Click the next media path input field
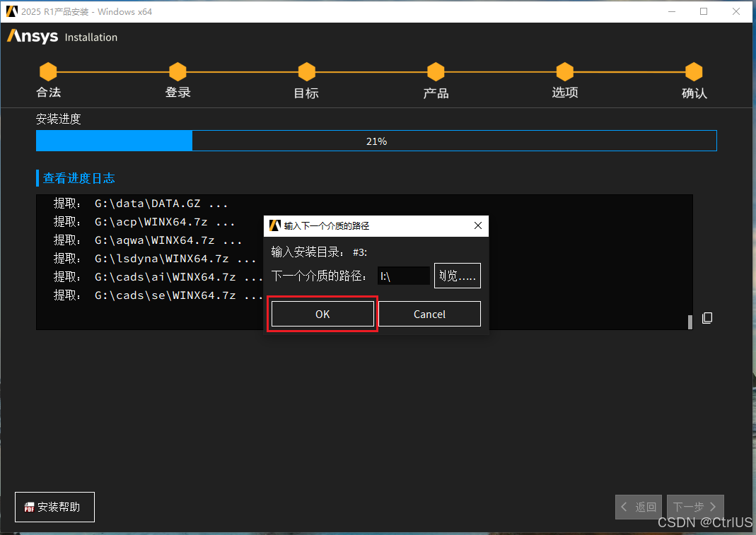The width and height of the screenshot is (756, 535). [x=404, y=276]
